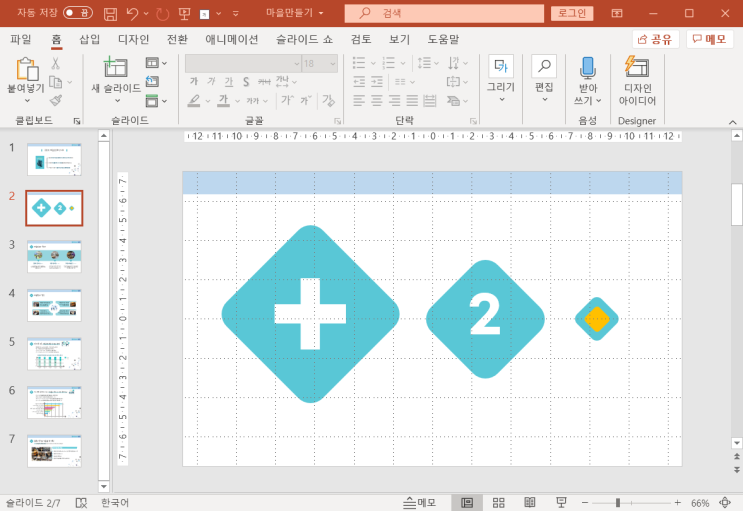
Task: Start slideshow from beginning icon in quick access
Action: pyautogui.click(x=184, y=14)
